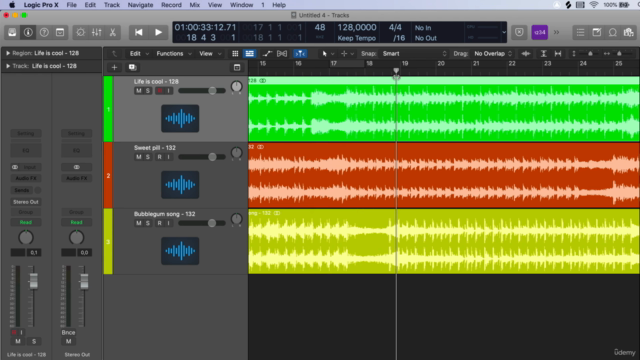Open Smart Controls dial icon

tap(80, 32)
